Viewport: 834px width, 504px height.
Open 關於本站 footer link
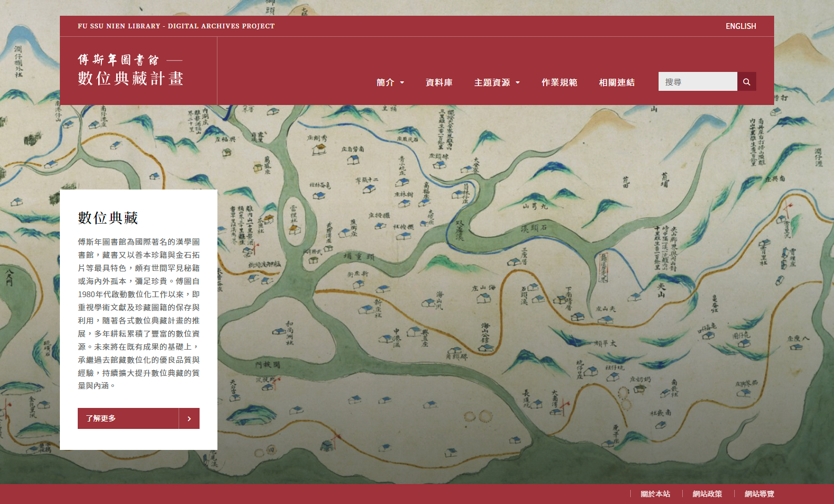click(655, 494)
